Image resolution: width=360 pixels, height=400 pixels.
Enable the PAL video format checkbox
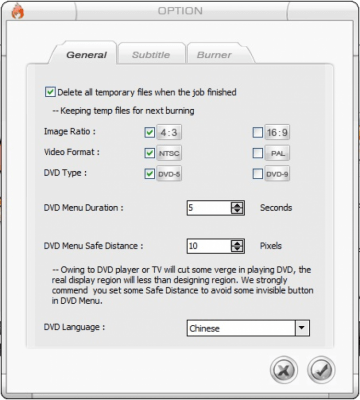258,153
